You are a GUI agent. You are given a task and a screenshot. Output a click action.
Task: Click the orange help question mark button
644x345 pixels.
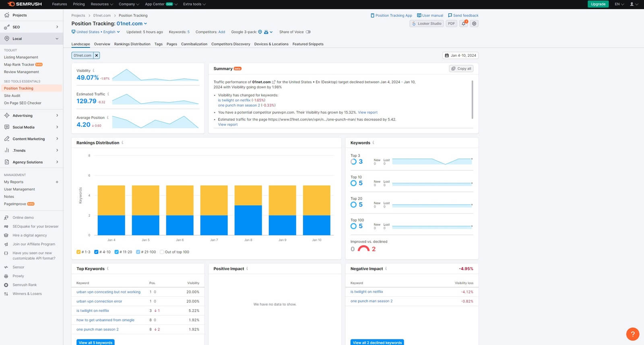(x=633, y=334)
